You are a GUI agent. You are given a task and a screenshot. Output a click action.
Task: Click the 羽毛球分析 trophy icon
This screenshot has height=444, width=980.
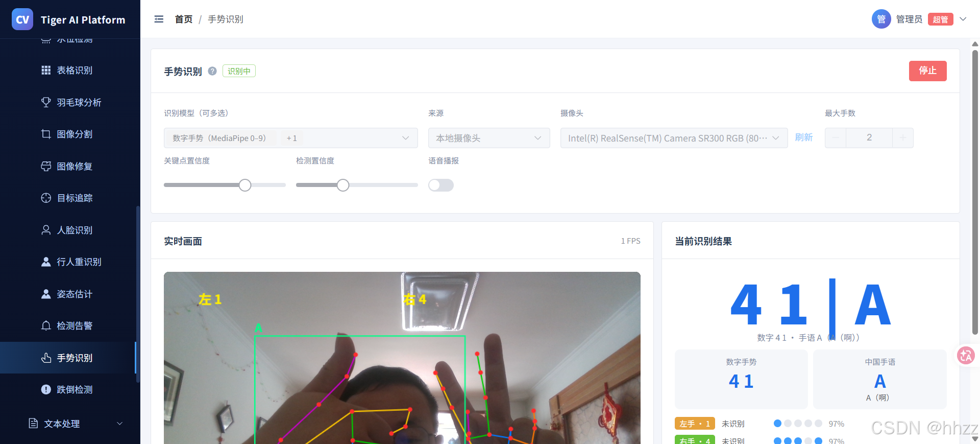(x=46, y=102)
